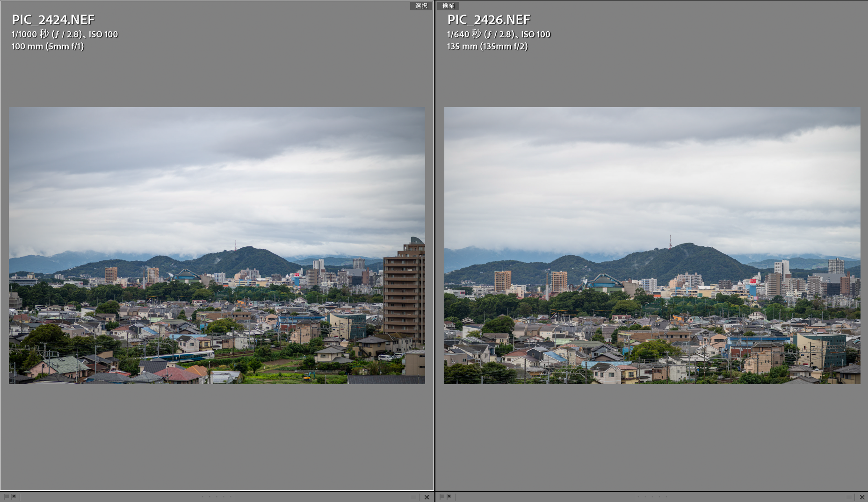Flag PIC_2426.NEF candidate as picked
The width and height of the screenshot is (868, 502).
[441, 496]
